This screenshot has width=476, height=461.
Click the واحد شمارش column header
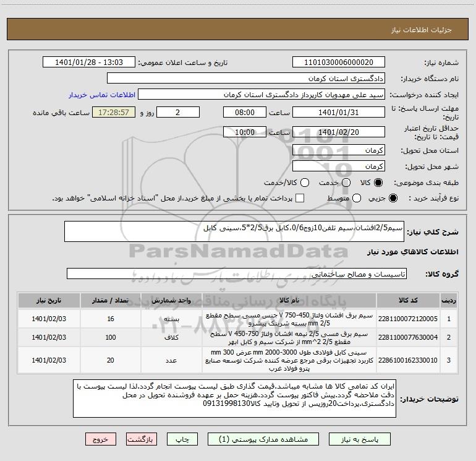coord(171,301)
